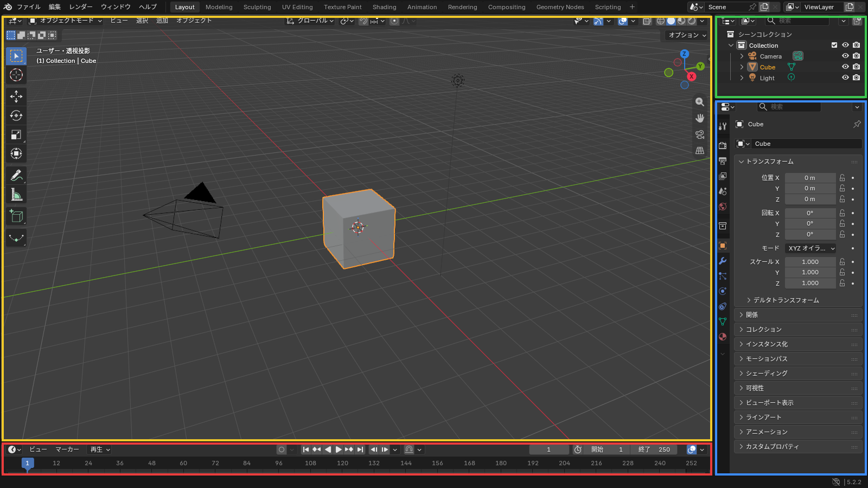Screen dimensions: 868x488
Task: Activate the Scale tool
Action: point(16,134)
